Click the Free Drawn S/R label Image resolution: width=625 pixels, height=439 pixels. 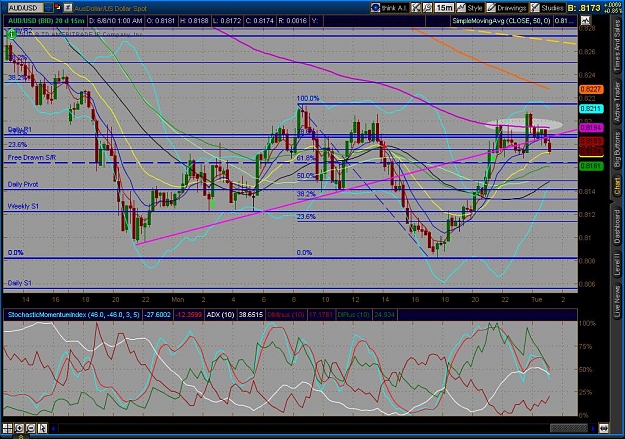tap(32, 157)
